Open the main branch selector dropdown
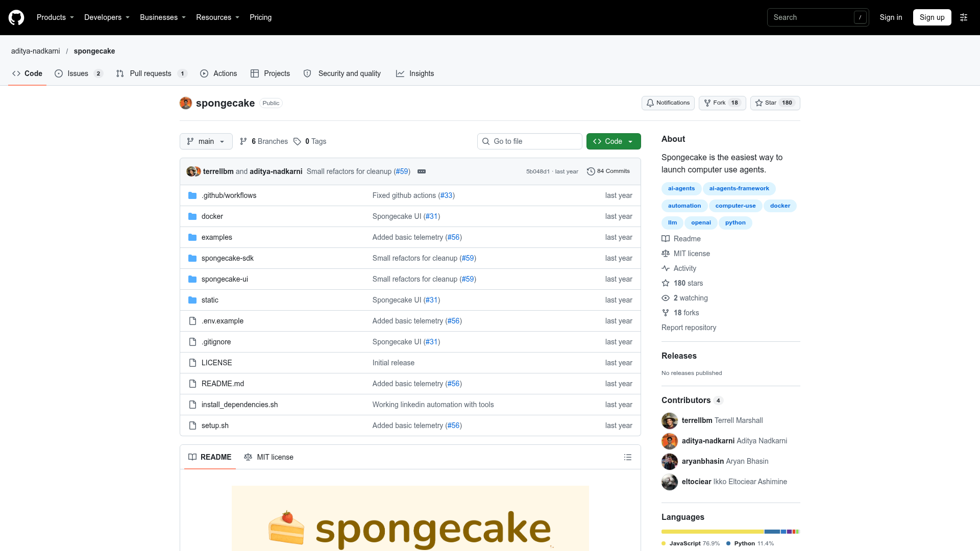 [x=206, y=141]
